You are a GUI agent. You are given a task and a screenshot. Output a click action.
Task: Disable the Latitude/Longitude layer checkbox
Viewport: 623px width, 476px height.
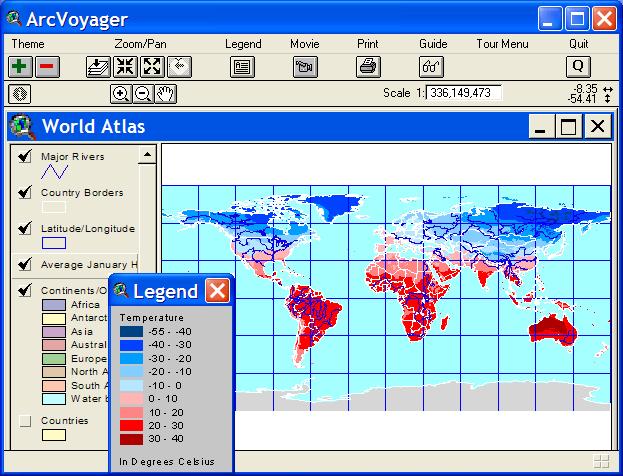coord(25,228)
